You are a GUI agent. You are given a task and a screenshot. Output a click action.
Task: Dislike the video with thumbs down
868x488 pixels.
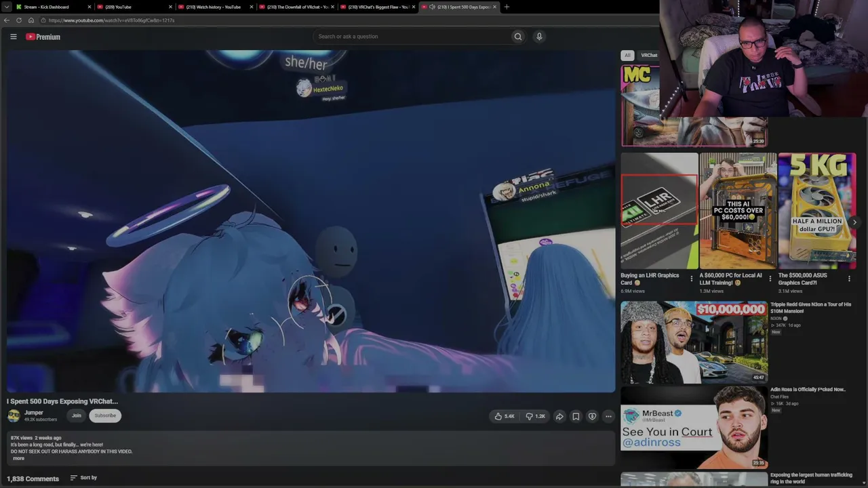point(536,416)
